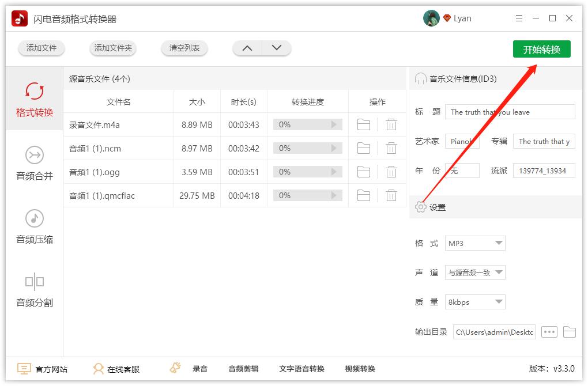Click the gear icon next to 设置
The image size is (588, 386).
(420, 207)
